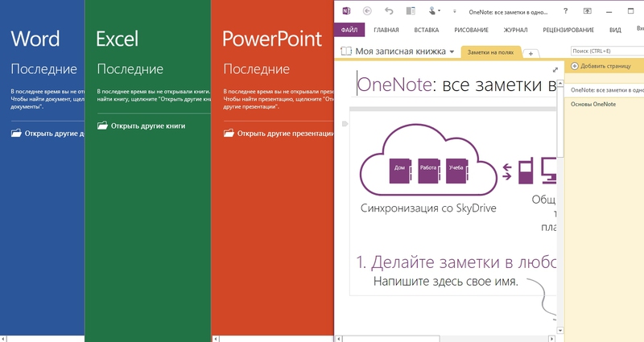Click Открыть другие презентации in PowerPoint
The width and height of the screenshot is (644, 342).
(x=286, y=134)
